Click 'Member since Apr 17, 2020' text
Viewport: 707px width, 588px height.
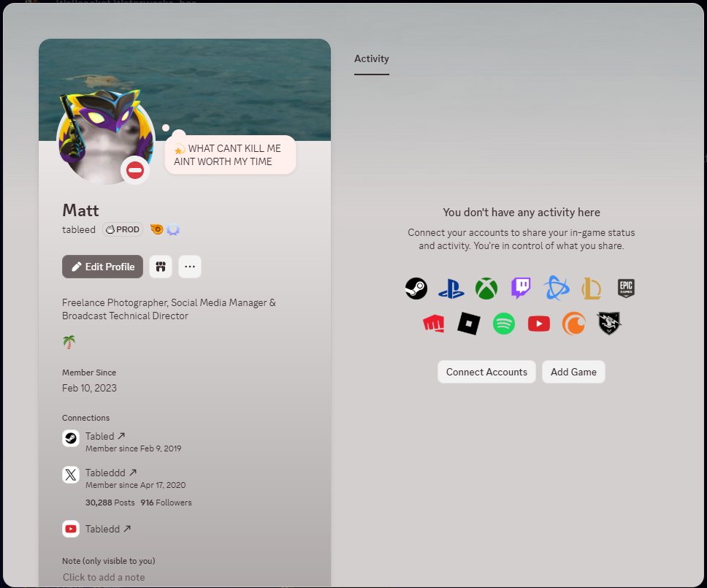click(x=136, y=485)
